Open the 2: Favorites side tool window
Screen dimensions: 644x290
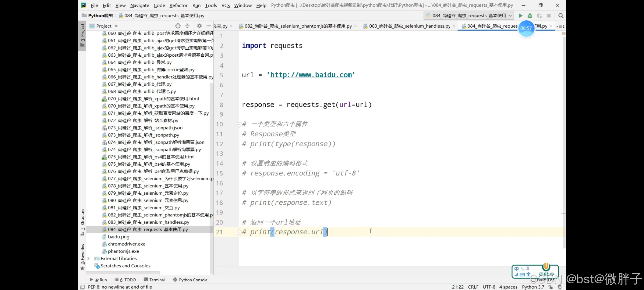[x=82, y=257]
